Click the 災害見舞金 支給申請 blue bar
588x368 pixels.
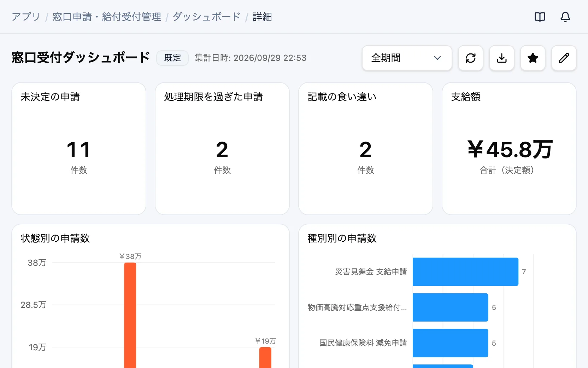[x=465, y=272]
